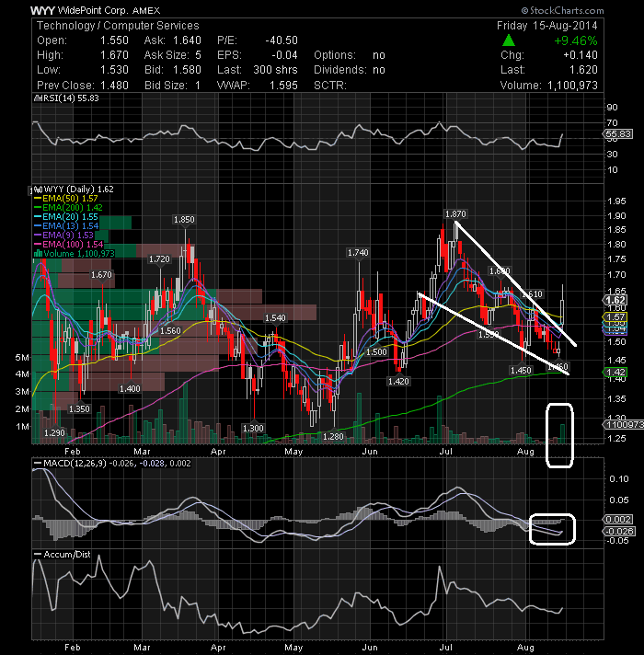Image resolution: width=644 pixels, height=655 pixels.
Task: Click the EPS value -0.04
Action: 284,55
